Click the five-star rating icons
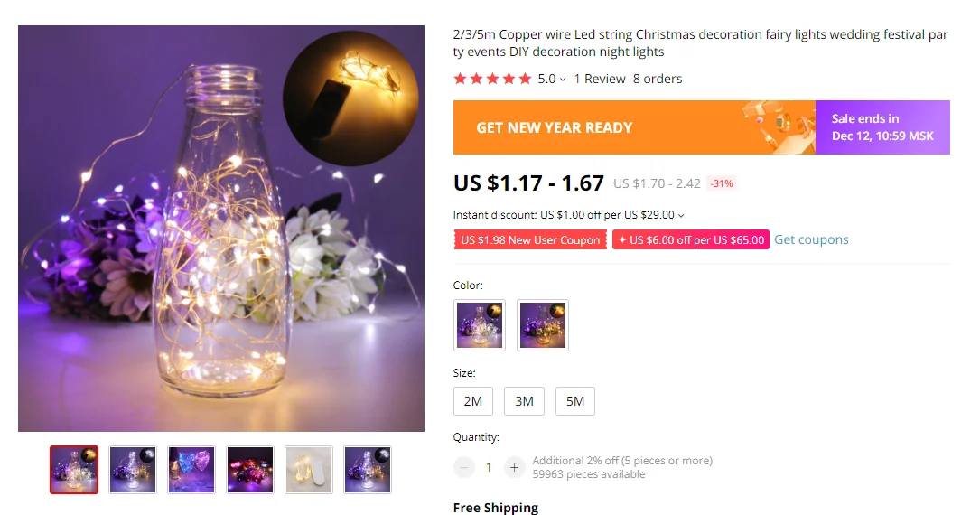This screenshot has height=515, width=980. pyautogui.click(x=492, y=79)
